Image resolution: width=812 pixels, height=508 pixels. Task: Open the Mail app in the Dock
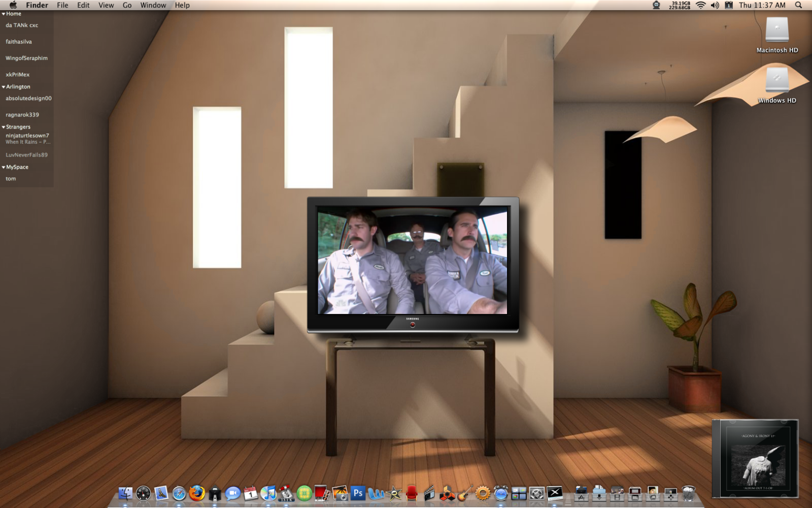161,493
